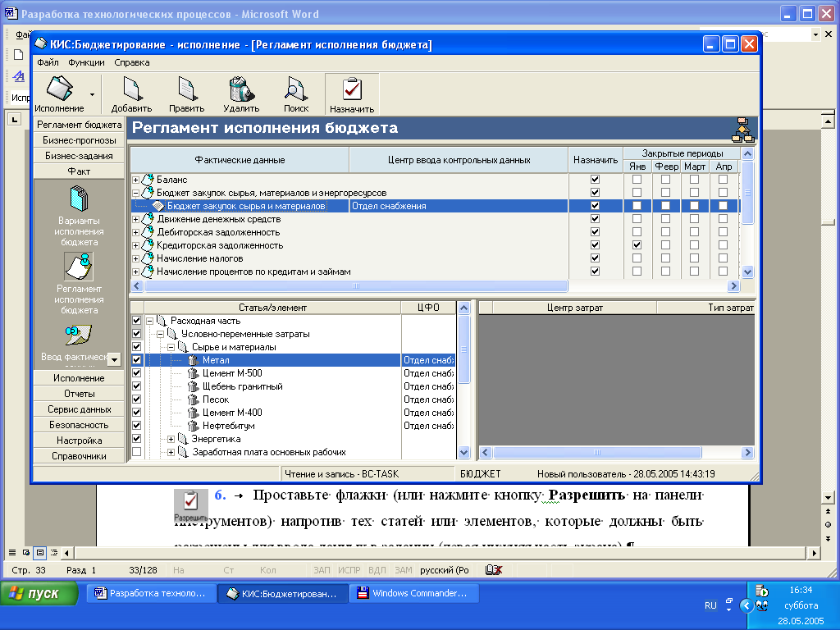Toggle Янв checkbox for Кредиторская задолженность

[637, 245]
